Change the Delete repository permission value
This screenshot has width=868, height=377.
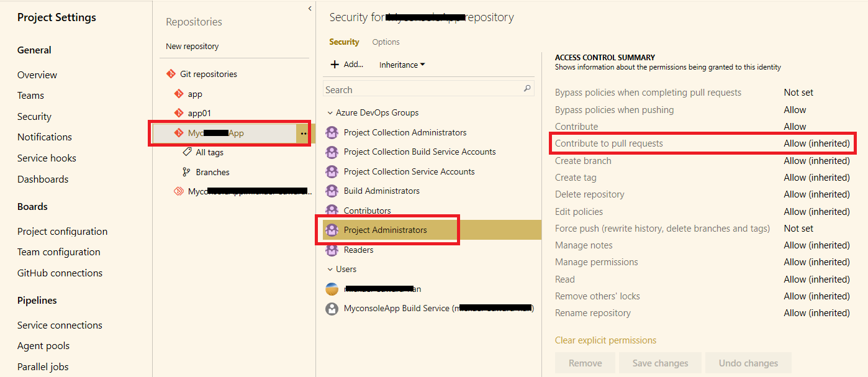click(816, 194)
